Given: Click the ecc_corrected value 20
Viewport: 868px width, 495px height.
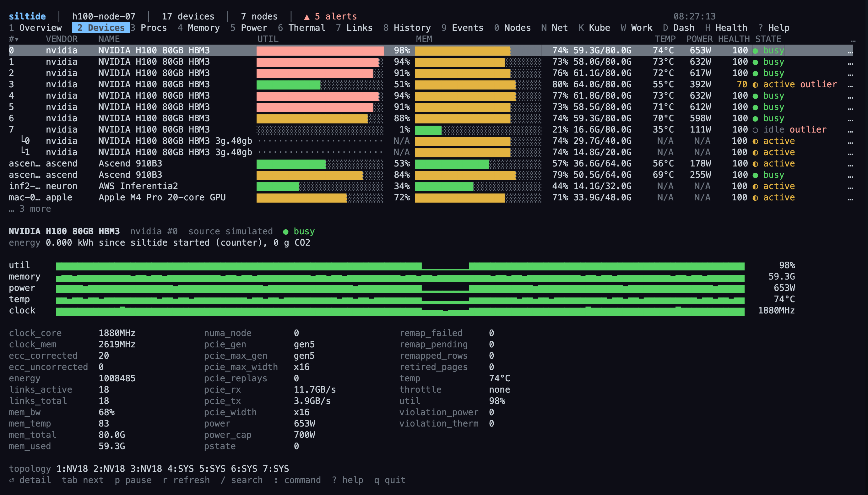Looking at the screenshot, I should pos(104,356).
